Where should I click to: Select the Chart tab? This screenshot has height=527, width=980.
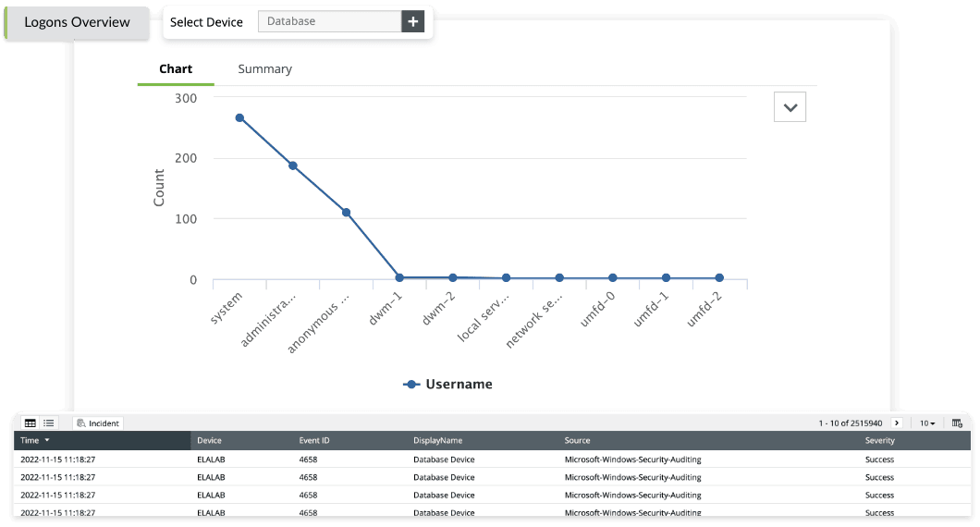click(176, 69)
